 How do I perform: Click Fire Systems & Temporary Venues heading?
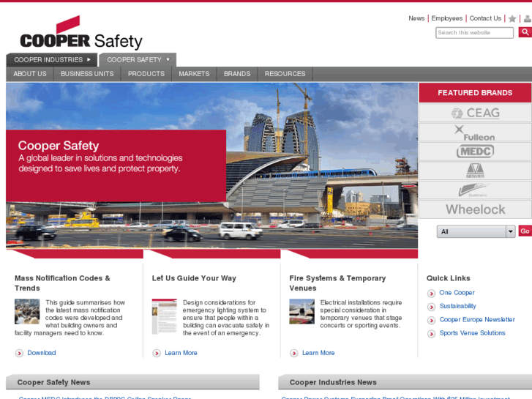[x=337, y=283]
